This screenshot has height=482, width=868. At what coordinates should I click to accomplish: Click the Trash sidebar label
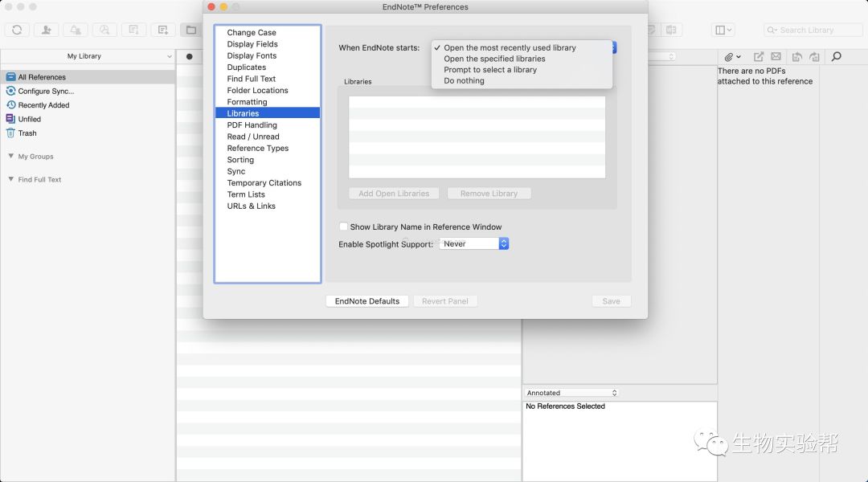tap(27, 133)
